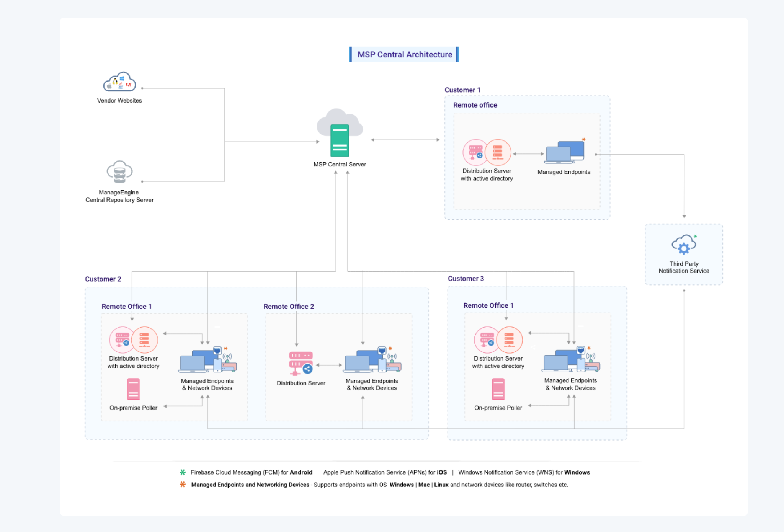The width and height of the screenshot is (784, 532).
Task: Click Remote Office 2 Distribution Server icon
Action: [x=301, y=364]
